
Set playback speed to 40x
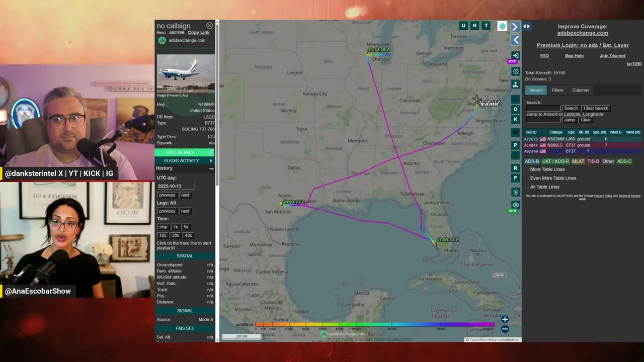click(x=188, y=235)
